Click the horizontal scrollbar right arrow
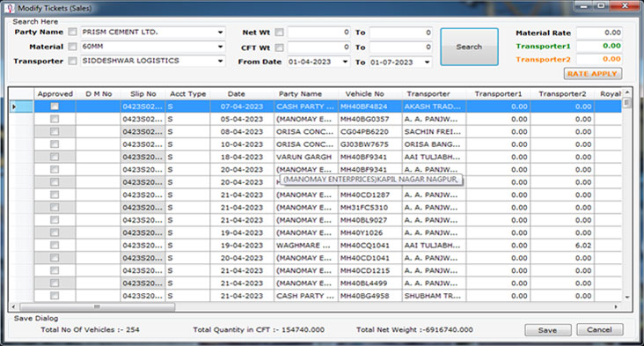Viewport: 644px width, 346px height. (616, 306)
